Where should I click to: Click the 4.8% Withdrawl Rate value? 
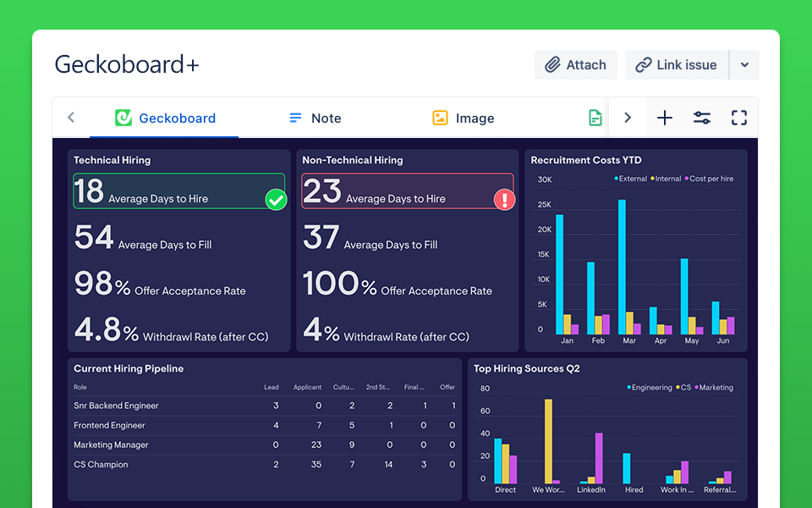[107, 329]
